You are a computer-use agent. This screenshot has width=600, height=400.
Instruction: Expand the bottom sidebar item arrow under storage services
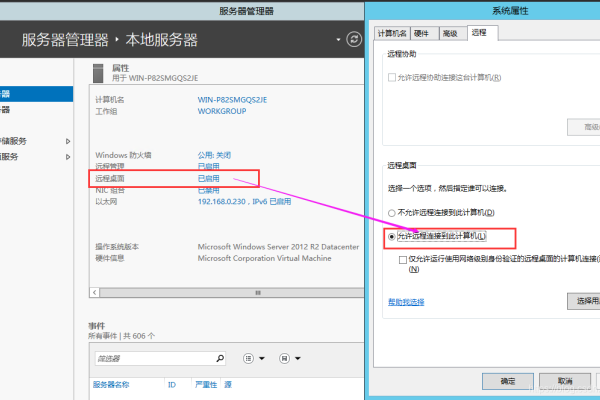(x=68, y=156)
